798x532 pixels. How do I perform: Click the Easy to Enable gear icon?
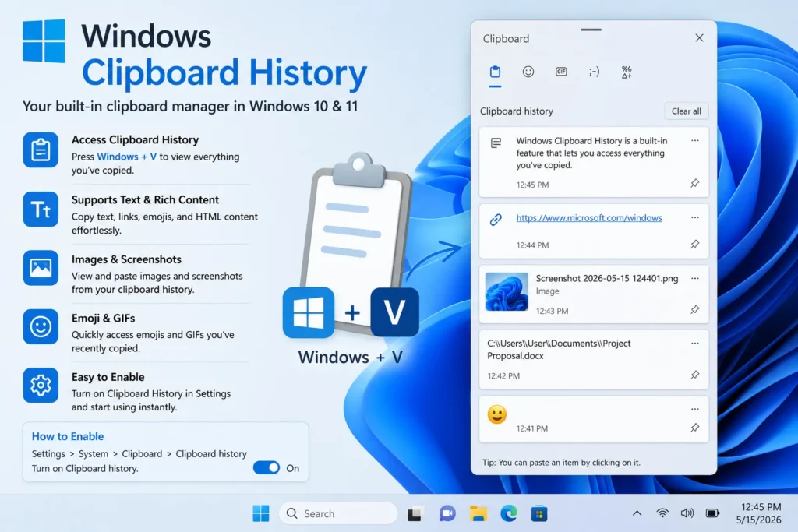41,386
